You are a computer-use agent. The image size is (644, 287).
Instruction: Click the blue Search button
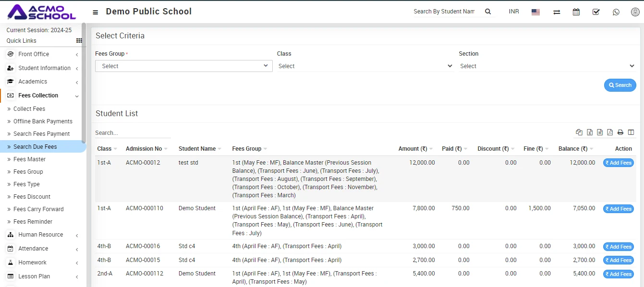620,85
